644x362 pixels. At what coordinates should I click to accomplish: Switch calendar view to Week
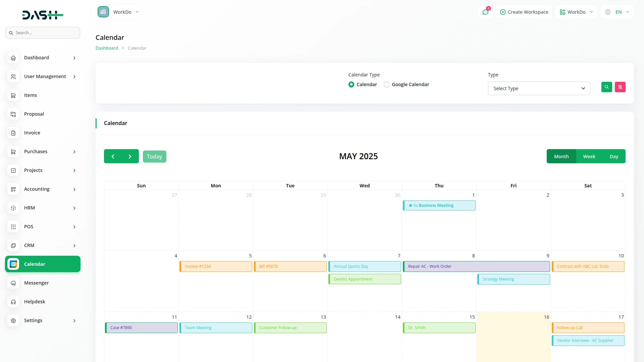click(x=589, y=156)
